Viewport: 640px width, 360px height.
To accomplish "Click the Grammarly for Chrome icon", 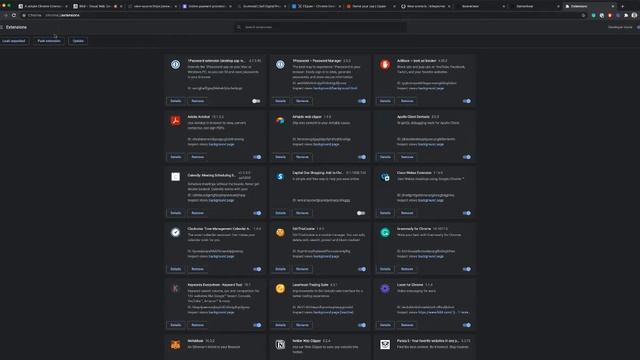I will tap(385, 233).
